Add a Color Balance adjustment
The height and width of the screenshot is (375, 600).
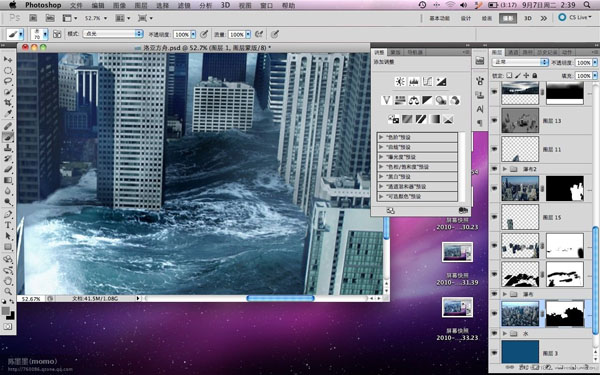pos(414,100)
